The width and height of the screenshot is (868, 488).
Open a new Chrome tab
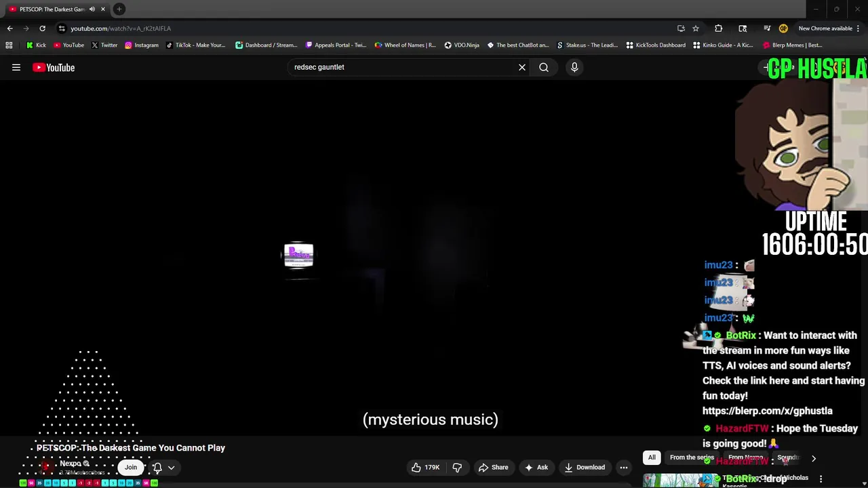[119, 9]
